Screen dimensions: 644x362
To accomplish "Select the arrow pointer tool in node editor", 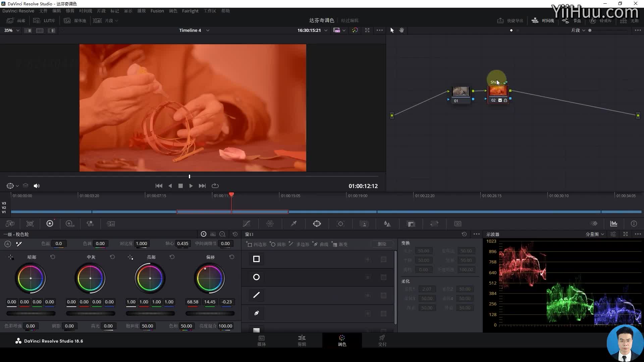I will click(x=392, y=30).
